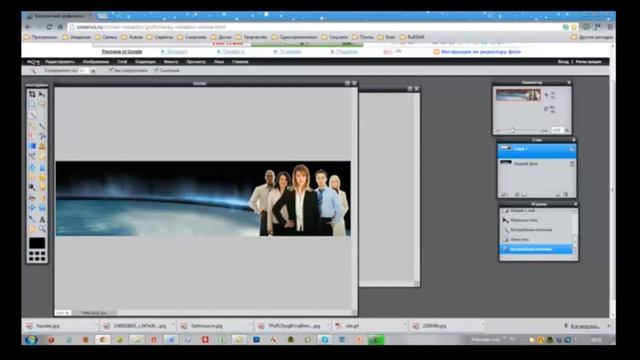Activate the Pinch tool
This screenshot has width=640, height=360.
point(42,208)
